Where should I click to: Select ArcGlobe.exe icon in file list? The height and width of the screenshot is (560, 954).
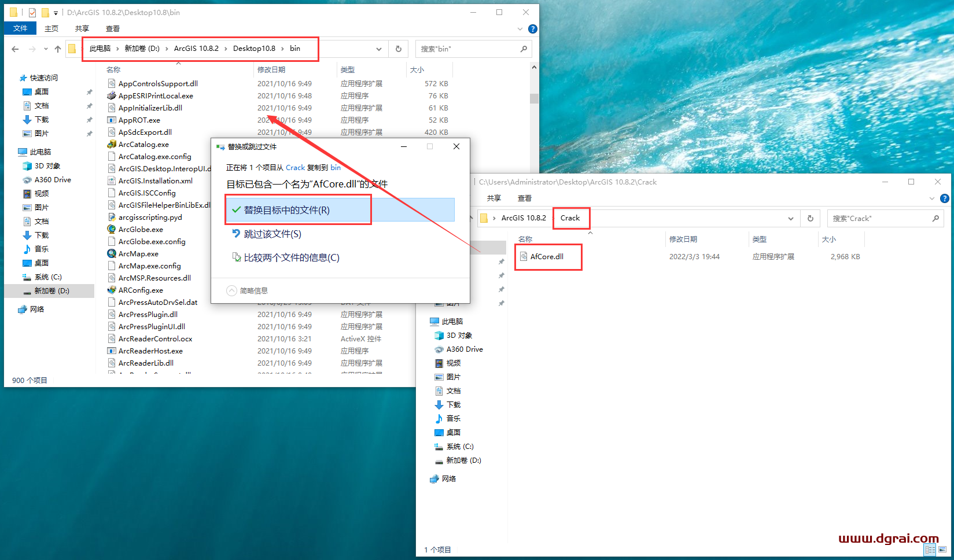tap(112, 229)
